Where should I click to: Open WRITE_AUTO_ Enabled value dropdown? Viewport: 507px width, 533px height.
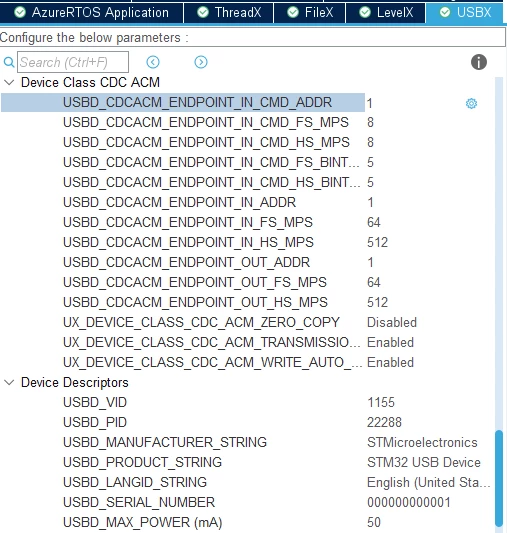[390, 363]
